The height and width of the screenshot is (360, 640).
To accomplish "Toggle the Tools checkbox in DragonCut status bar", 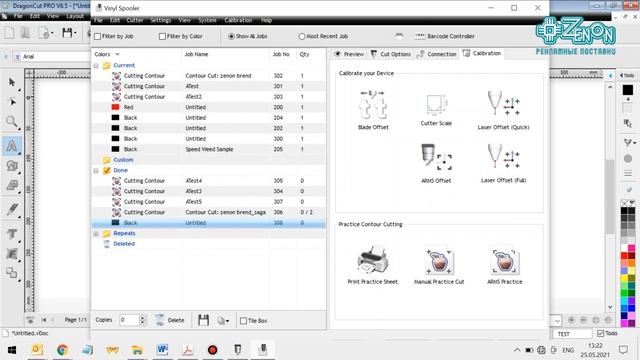I will (x=600, y=333).
